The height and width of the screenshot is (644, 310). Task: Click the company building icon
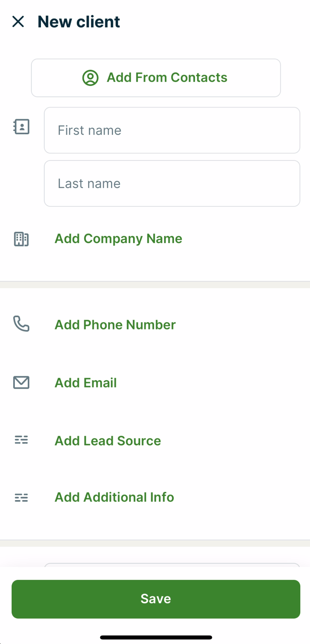tap(21, 239)
